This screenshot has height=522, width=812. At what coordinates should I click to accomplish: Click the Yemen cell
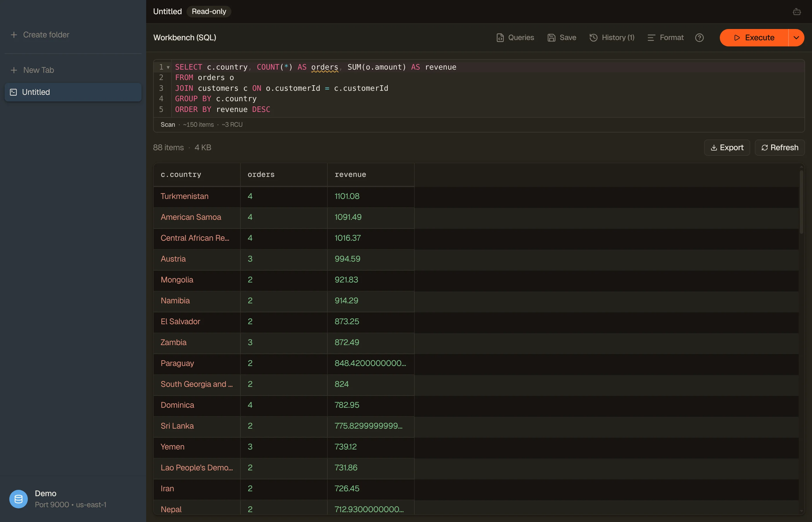tap(197, 447)
